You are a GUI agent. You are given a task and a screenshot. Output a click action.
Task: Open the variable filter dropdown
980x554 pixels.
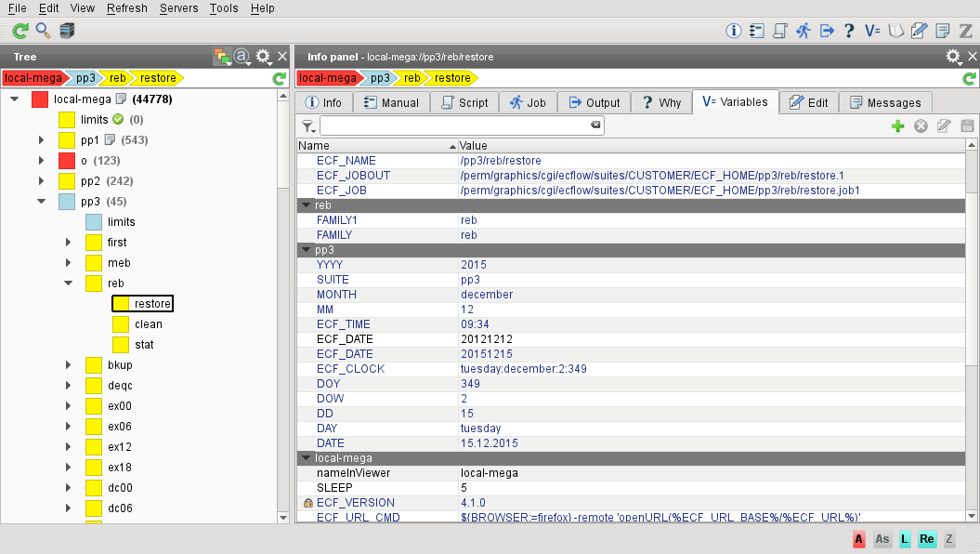[x=308, y=125]
